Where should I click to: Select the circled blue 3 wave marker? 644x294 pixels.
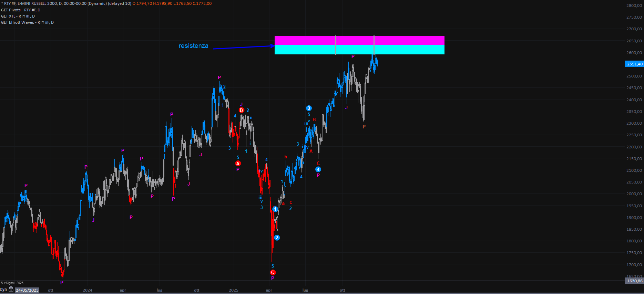click(x=309, y=108)
